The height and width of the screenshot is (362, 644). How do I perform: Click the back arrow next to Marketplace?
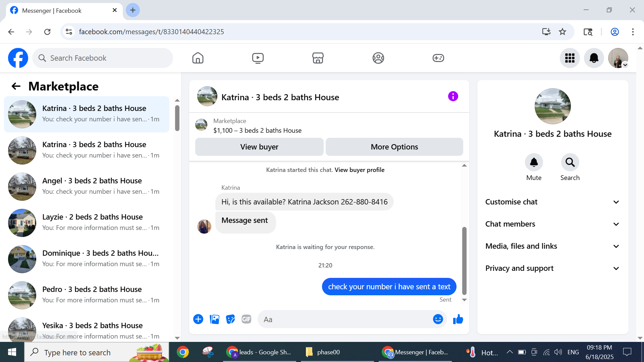pyautogui.click(x=16, y=86)
